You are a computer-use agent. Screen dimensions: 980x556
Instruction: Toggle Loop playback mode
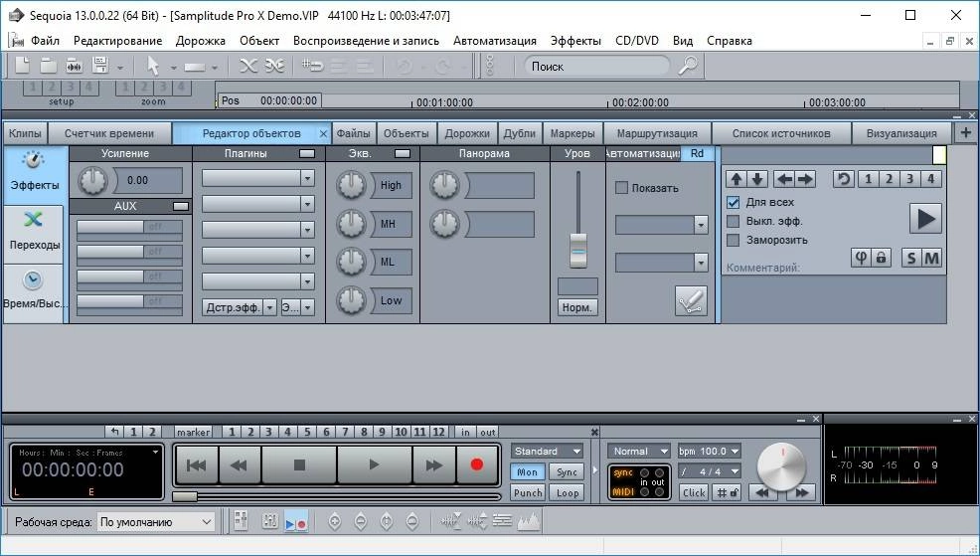[567, 492]
